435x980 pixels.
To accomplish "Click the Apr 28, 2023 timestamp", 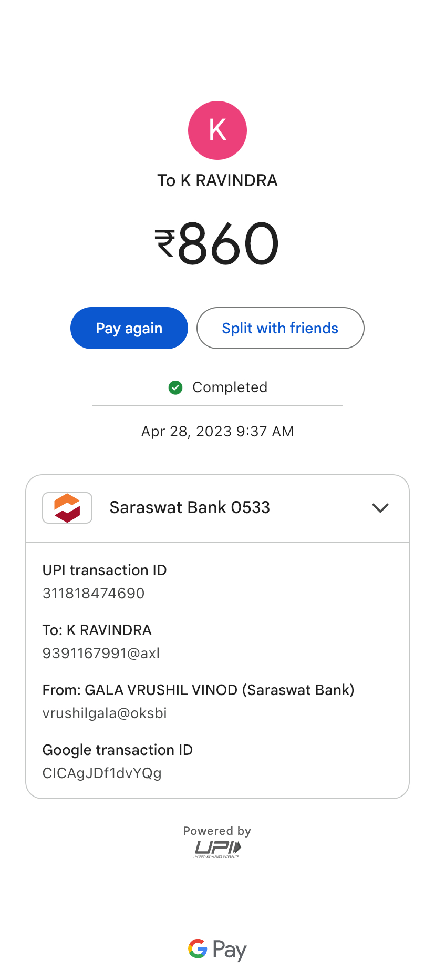I will [217, 431].
